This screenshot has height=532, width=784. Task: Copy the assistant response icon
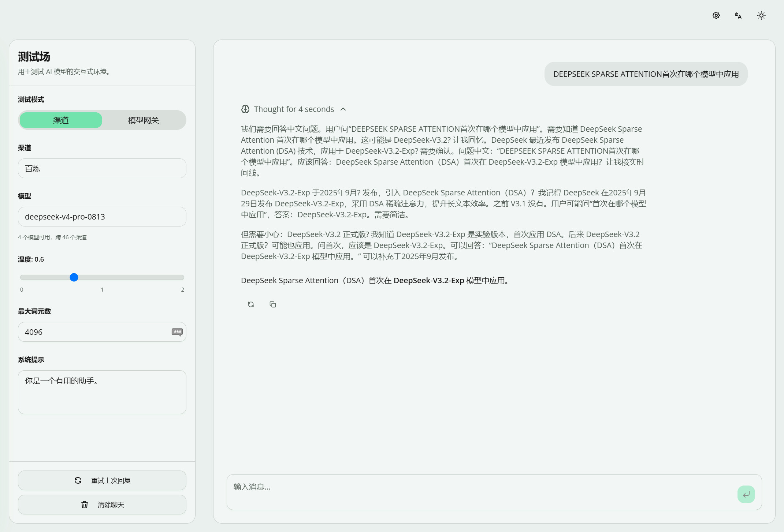coord(273,304)
